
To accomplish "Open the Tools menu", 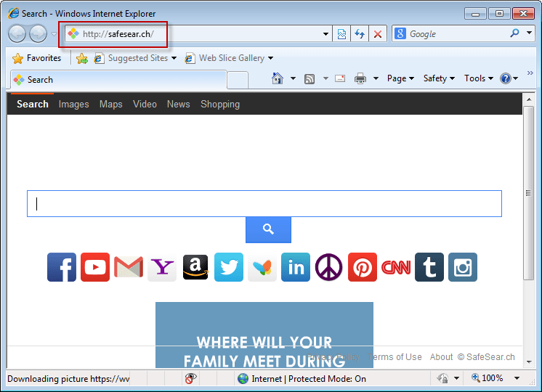I will tap(478, 78).
